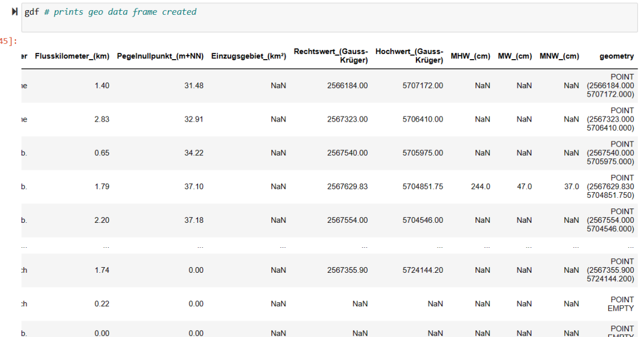The image size is (644, 337).
Task: Click the MHW value 244.0
Action: coord(480,186)
